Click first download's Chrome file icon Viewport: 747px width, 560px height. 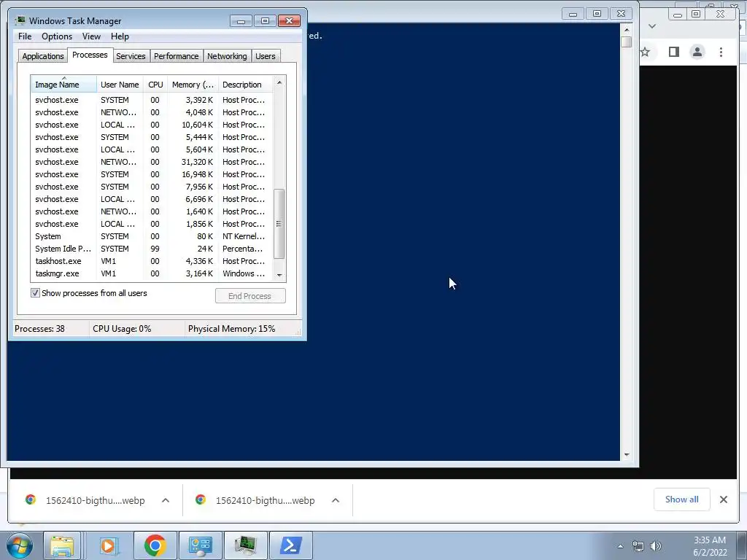[x=31, y=499]
